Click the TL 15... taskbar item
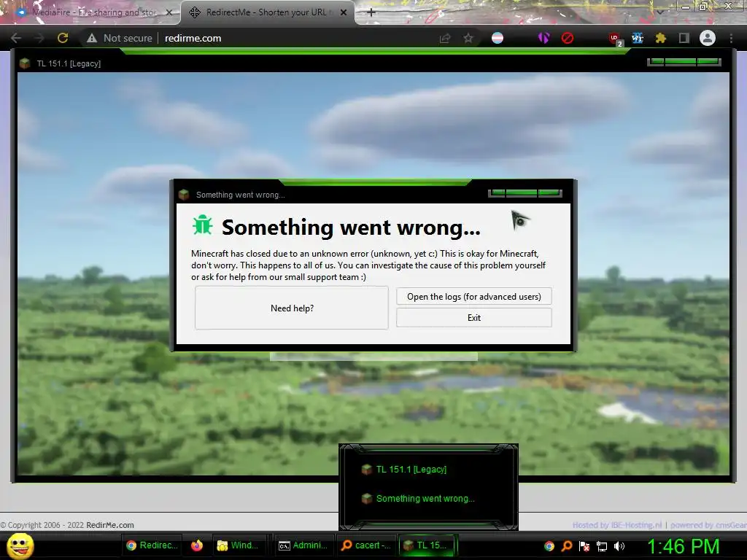Screen dimensions: 747x560 pos(426,545)
